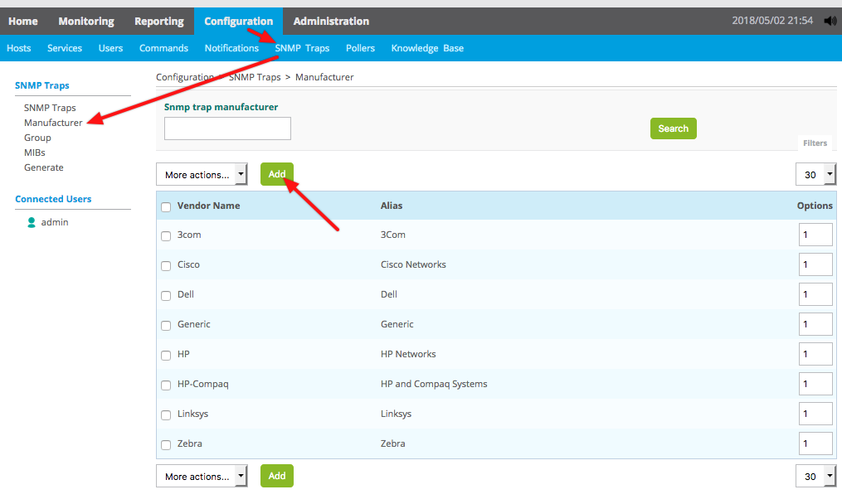Screen dimensions: 842x504
Task: Tick the Cisco vendor checkbox
Action: [166, 266]
